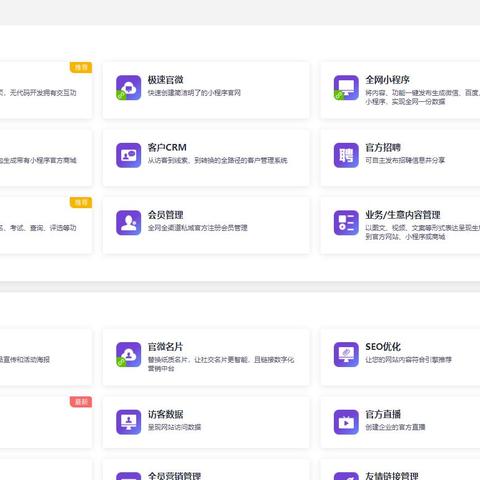Click the 官微名片 heading
This screenshot has width=480, height=480.
166,347
